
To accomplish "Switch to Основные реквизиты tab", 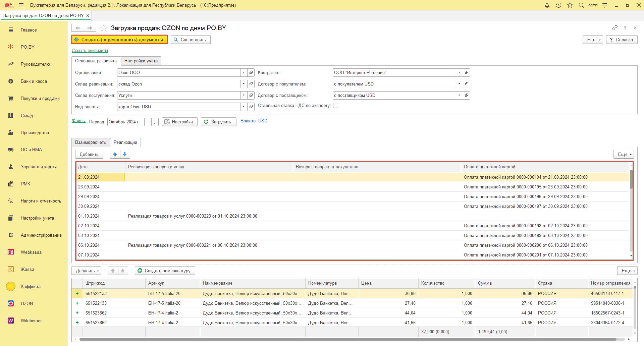I will point(96,61).
